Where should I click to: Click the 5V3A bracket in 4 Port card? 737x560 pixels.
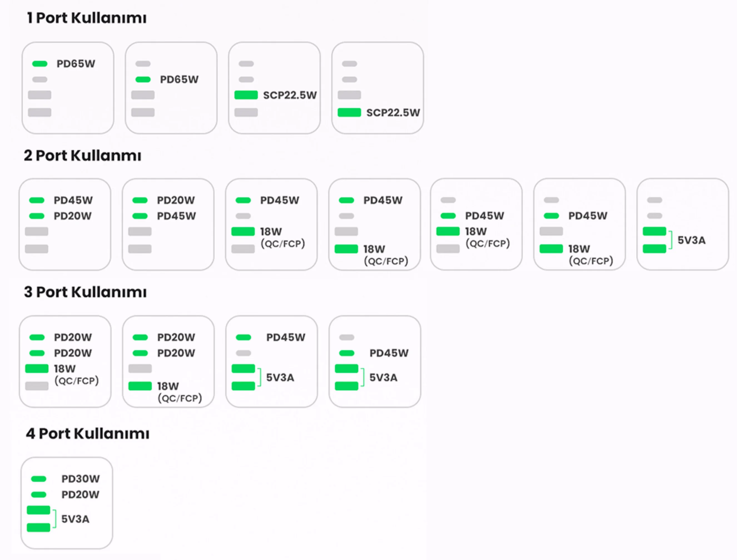55,519
